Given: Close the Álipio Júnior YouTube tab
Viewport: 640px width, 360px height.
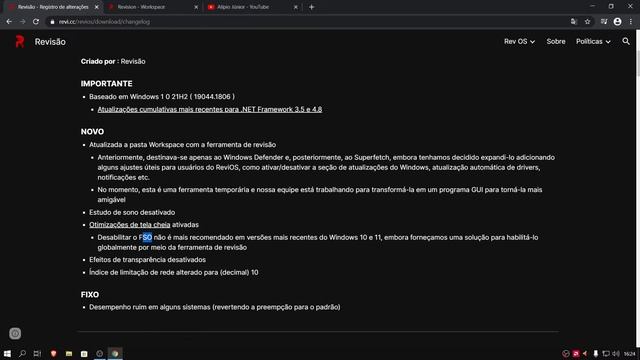Looking at the screenshot, I should pos(296,7).
